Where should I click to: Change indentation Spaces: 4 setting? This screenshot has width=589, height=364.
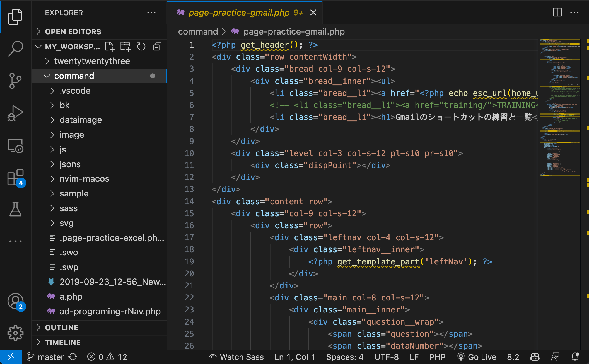pyautogui.click(x=345, y=357)
